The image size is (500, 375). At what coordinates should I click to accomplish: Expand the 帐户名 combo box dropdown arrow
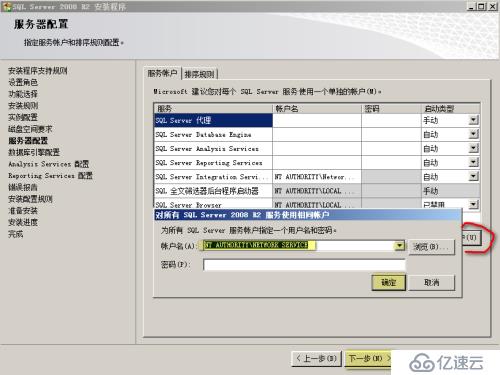tap(399, 246)
